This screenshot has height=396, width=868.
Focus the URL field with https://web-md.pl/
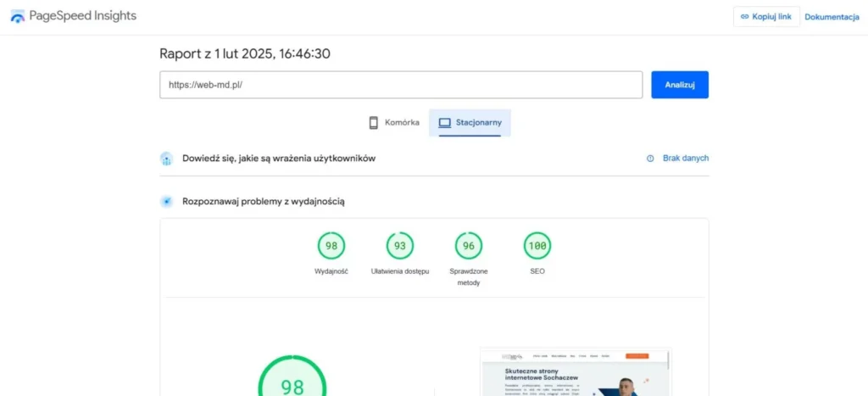tap(401, 85)
